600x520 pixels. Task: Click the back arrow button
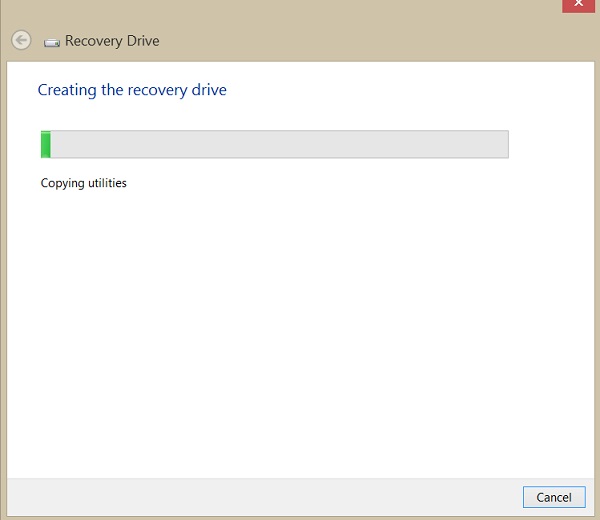tap(21, 40)
